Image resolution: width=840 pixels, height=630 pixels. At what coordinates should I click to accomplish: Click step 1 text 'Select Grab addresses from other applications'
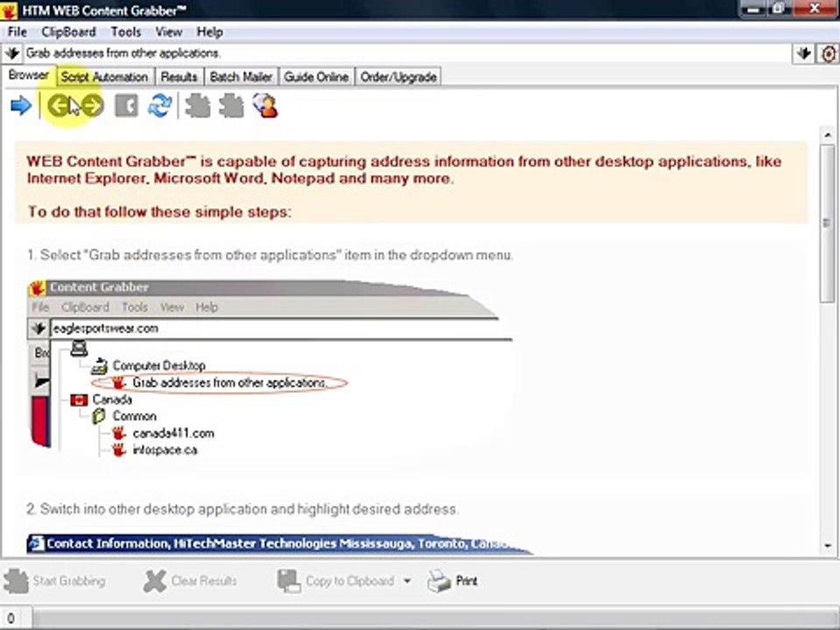coord(270,255)
